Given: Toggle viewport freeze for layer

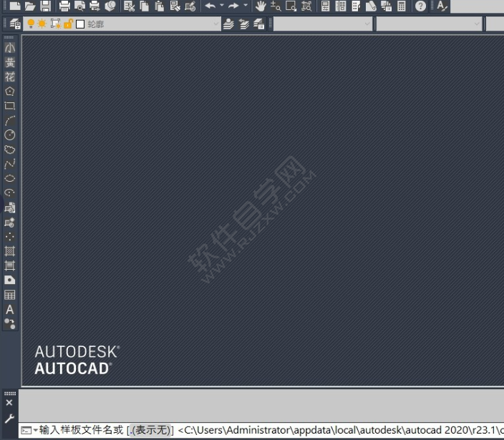Looking at the screenshot, I should 56,24.
